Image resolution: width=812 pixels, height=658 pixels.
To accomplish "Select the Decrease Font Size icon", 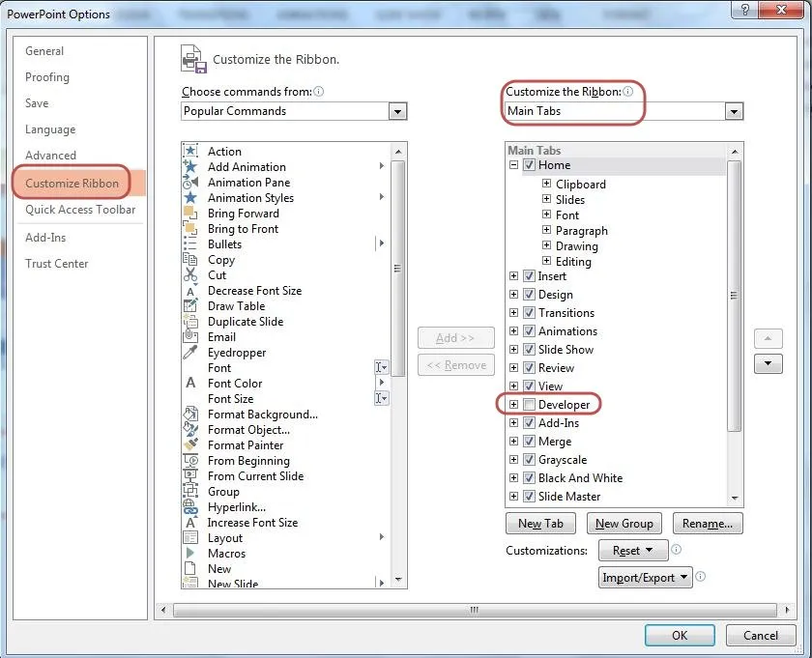I will [190, 291].
